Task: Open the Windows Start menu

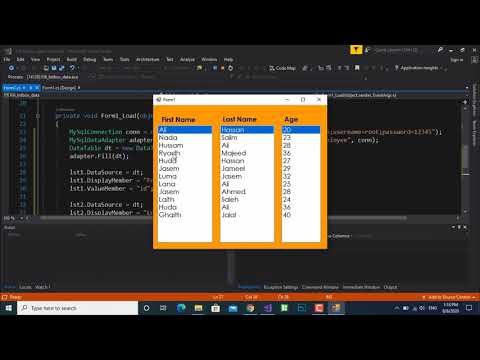Action: tap(8, 308)
